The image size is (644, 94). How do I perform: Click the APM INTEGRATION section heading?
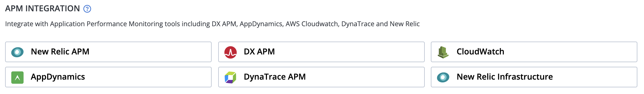click(43, 8)
